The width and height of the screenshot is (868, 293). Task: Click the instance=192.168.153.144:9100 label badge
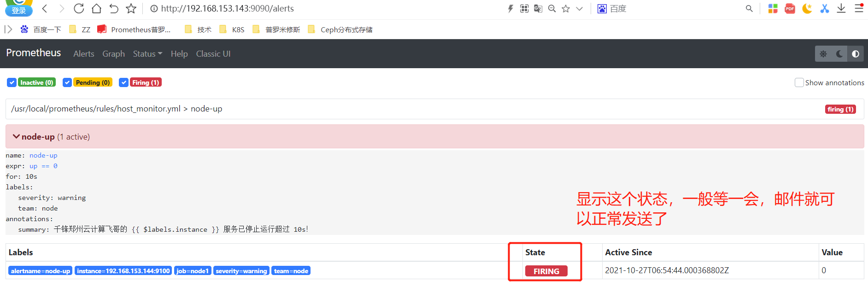coord(123,271)
